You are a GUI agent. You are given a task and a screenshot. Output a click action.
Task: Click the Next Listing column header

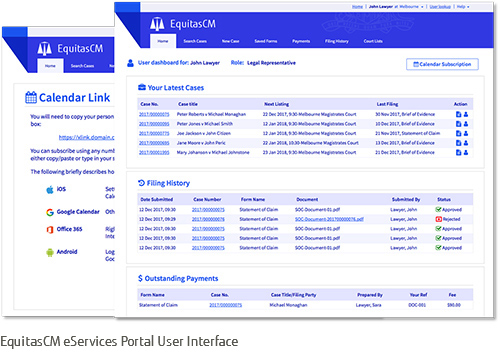pyautogui.click(x=277, y=104)
